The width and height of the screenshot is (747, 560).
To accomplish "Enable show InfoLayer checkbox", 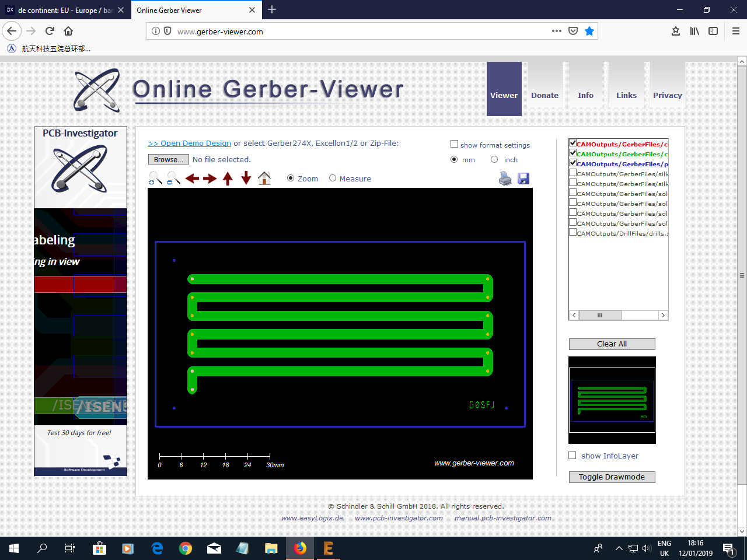I will tap(573, 456).
